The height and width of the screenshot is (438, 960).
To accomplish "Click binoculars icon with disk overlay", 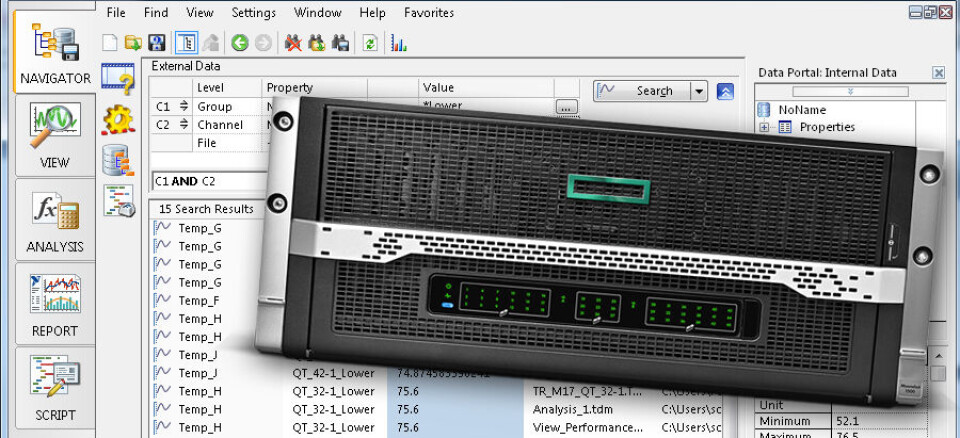I will tap(340, 43).
